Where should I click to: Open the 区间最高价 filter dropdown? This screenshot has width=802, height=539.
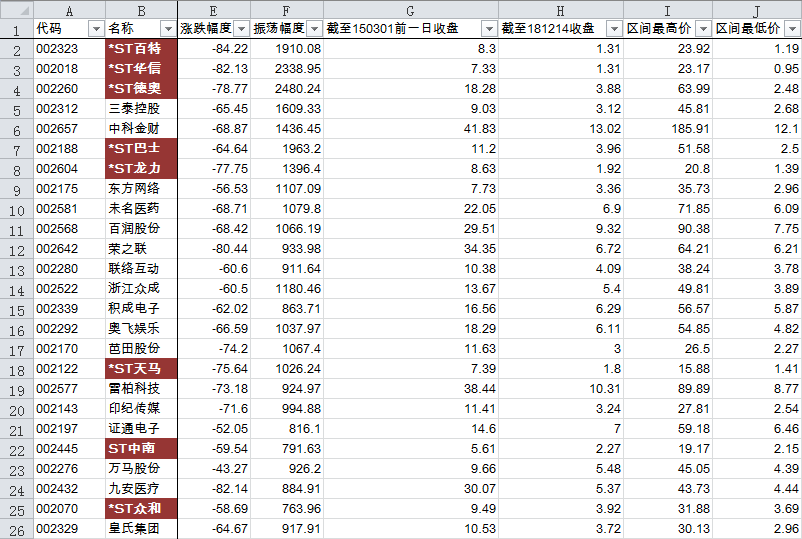[704, 29]
